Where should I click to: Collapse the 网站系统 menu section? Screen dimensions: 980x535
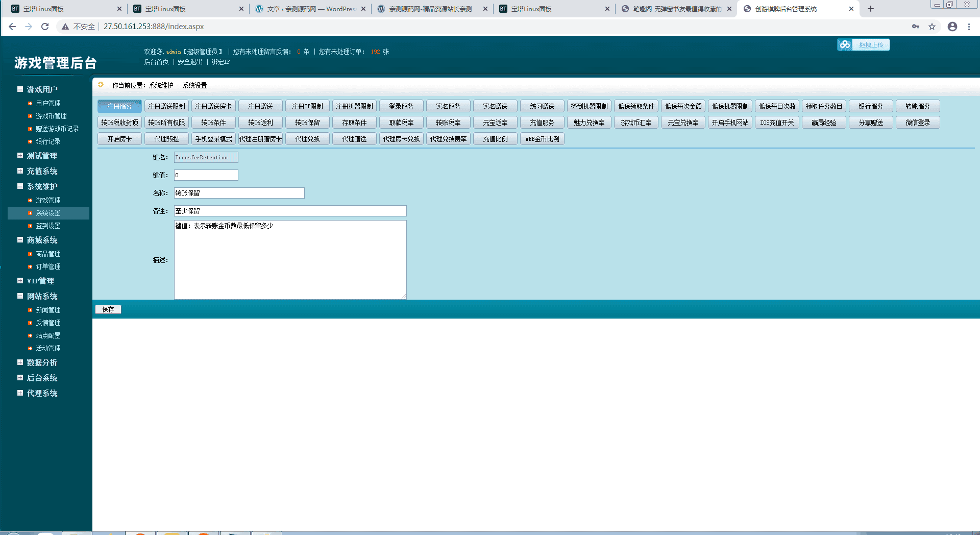tap(20, 296)
